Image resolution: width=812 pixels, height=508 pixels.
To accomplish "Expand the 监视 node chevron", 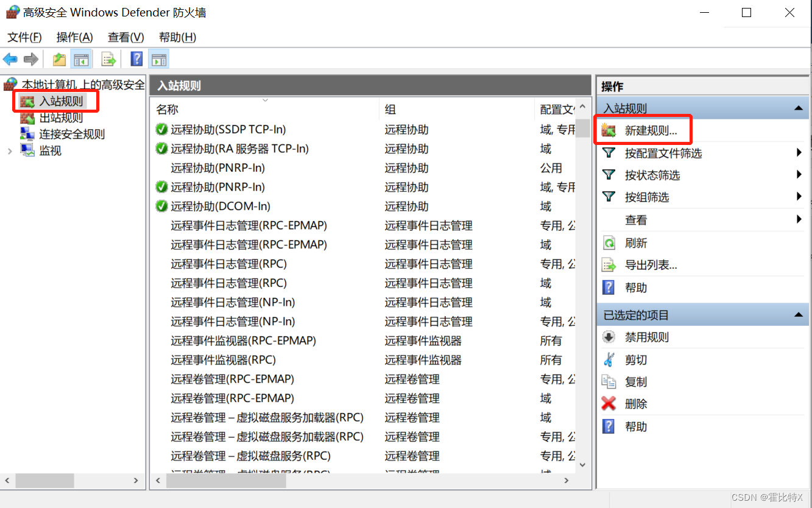I will (x=10, y=151).
